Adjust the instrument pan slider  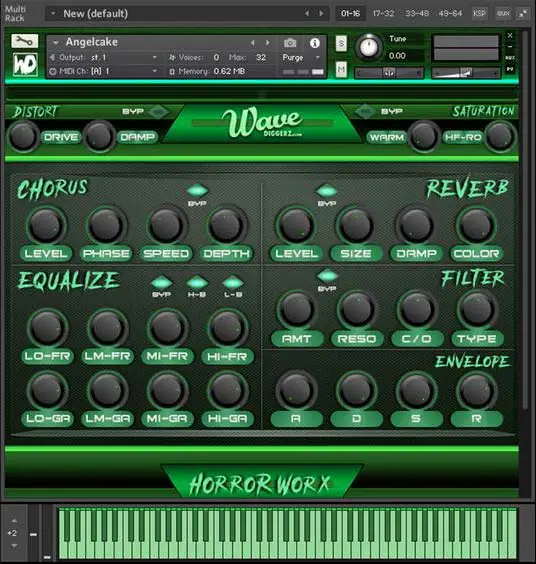[x=389, y=73]
